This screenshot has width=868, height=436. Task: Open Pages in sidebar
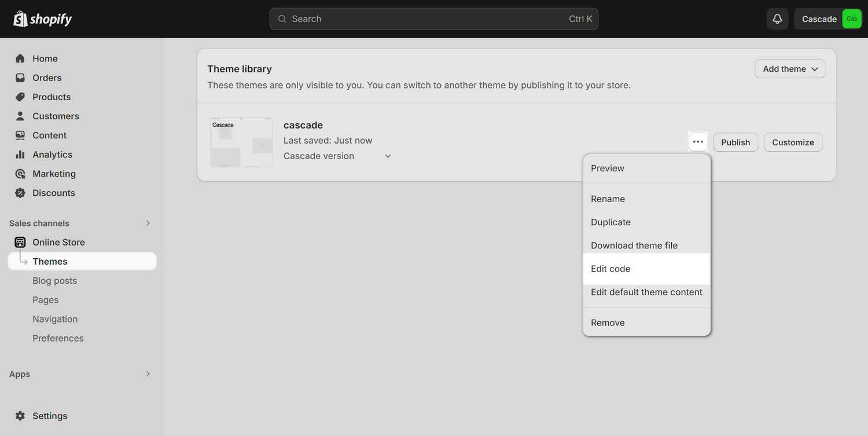pyautogui.click(x=45, y=300)
